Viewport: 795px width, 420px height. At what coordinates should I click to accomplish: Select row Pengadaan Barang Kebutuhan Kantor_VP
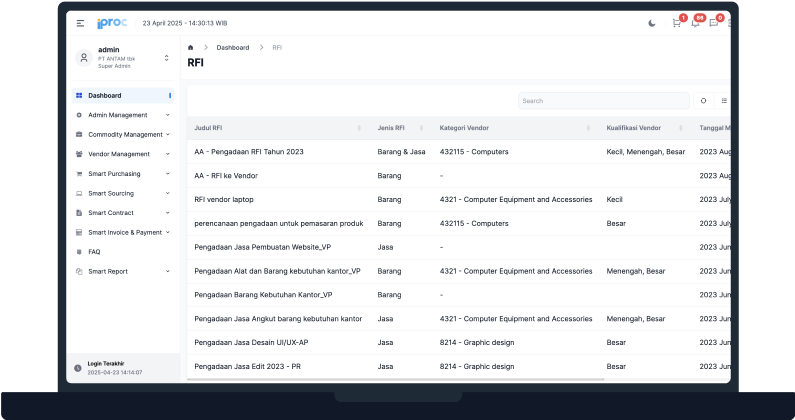point(459,295)
